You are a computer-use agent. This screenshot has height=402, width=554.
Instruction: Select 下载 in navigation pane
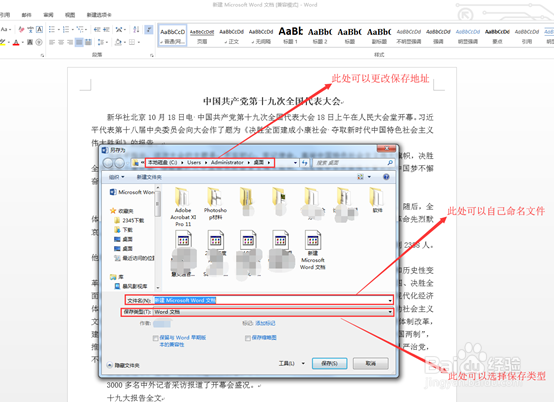pos(123,230)
